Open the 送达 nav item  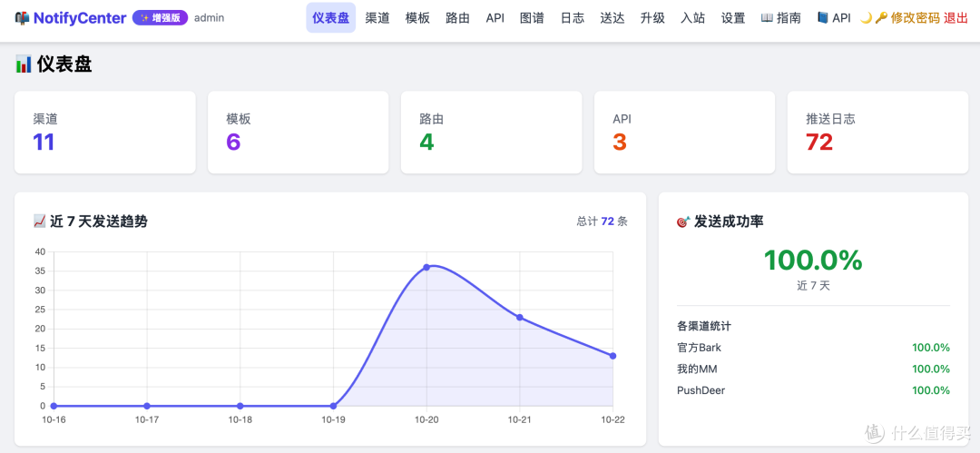click(x=612, y=18)
